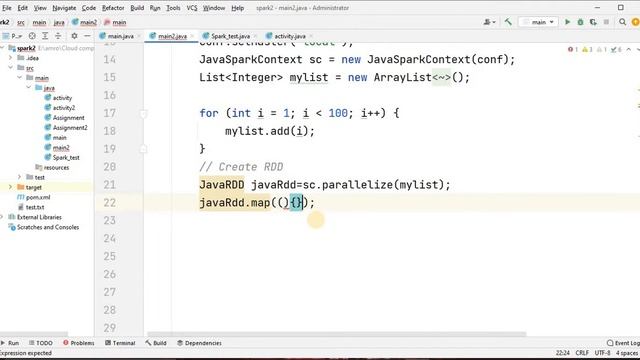This screenshot has width=640, height=360.
Task: Open the Run menu
Action: coord(155,8)
